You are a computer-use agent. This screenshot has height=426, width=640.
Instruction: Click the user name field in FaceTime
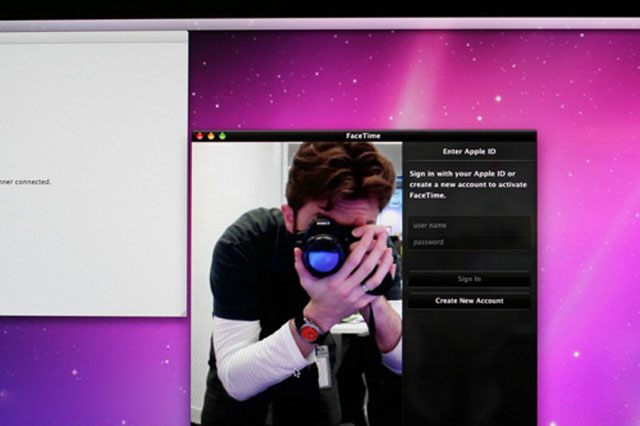click(x=469, y=225)
